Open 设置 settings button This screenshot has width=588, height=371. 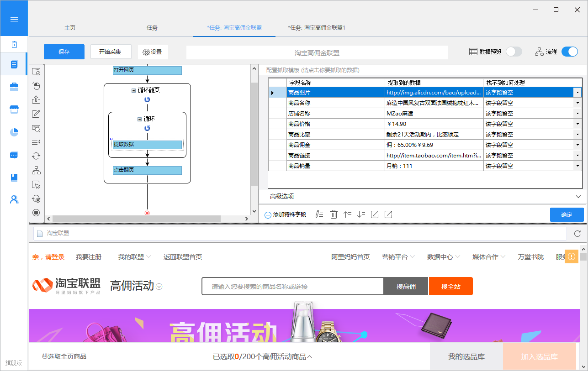coord(153,52)
